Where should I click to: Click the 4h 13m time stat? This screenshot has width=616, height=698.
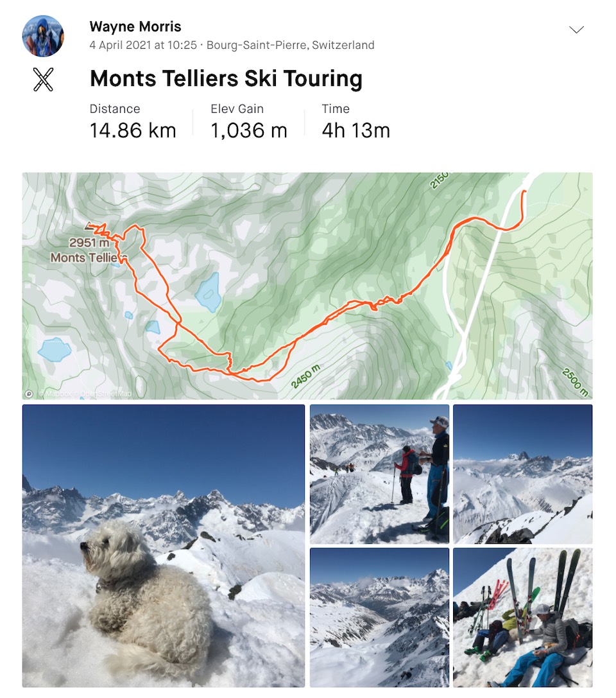(356, 130)
